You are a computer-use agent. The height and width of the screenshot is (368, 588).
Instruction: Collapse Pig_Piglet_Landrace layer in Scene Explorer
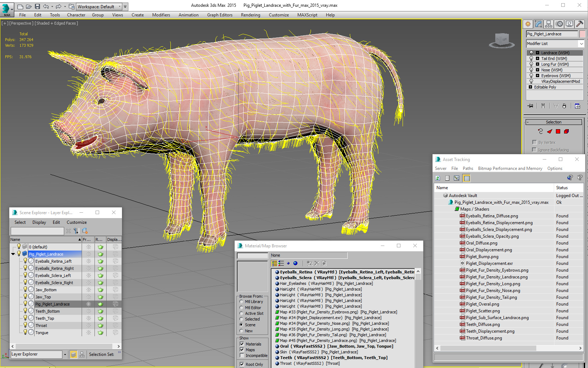click(x=13, y=254)
